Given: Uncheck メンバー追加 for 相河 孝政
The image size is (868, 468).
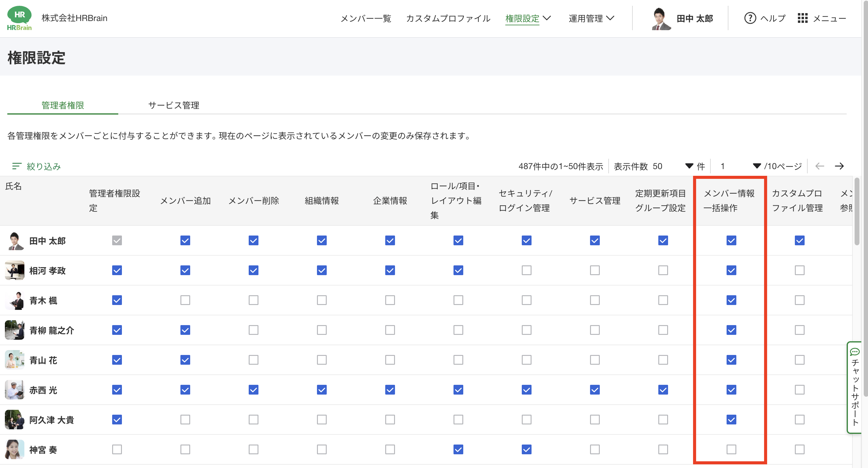Looking at the screenshot, I should 185,270.
